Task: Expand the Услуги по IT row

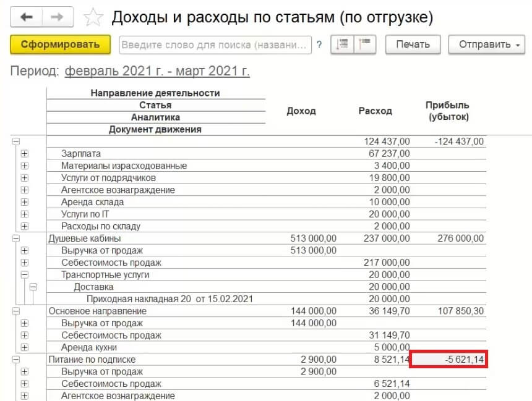Action: click(x=24, y=214)
